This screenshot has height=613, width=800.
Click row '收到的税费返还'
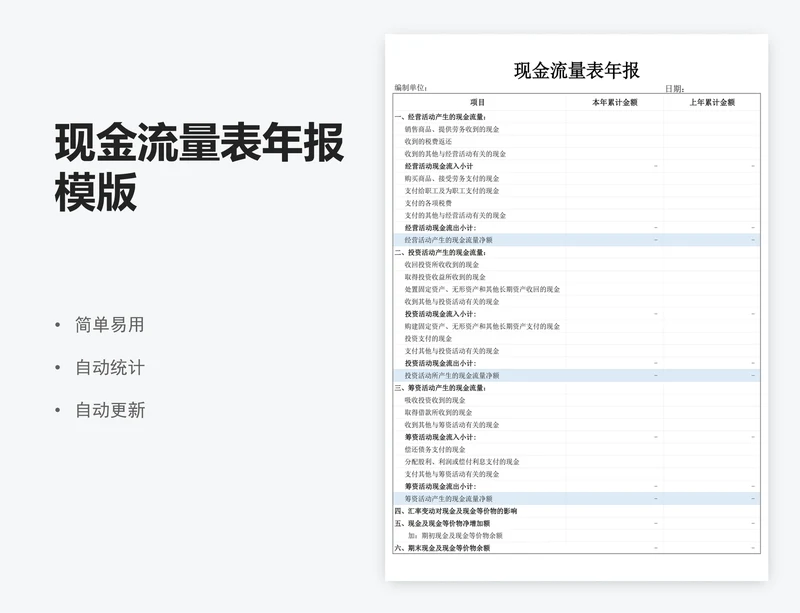tap(577, 141)
